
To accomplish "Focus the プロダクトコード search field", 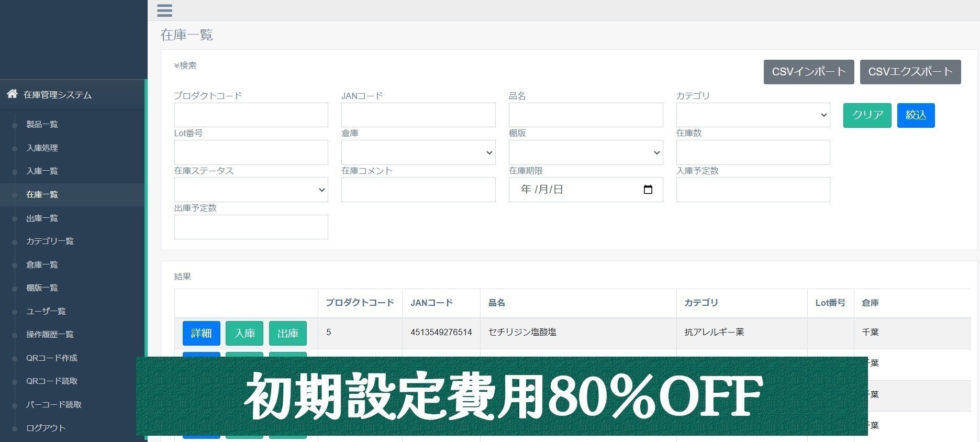I will coord(251,115).
